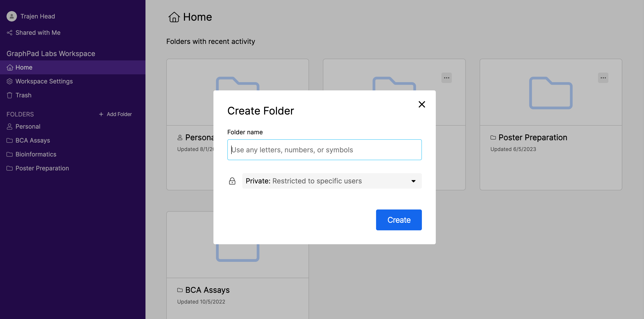Open Shared with Me
This screenshot has height=319, width=644.
(x=38, y=33)
